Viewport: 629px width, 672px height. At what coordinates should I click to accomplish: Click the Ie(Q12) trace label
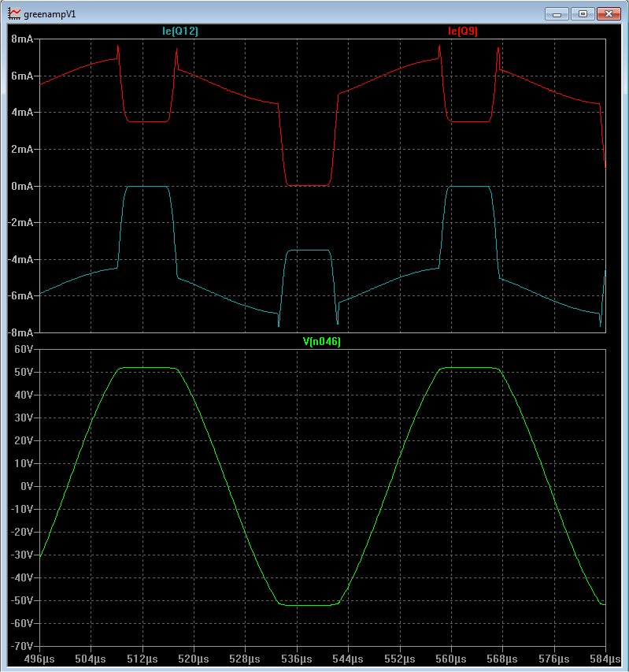180,31
